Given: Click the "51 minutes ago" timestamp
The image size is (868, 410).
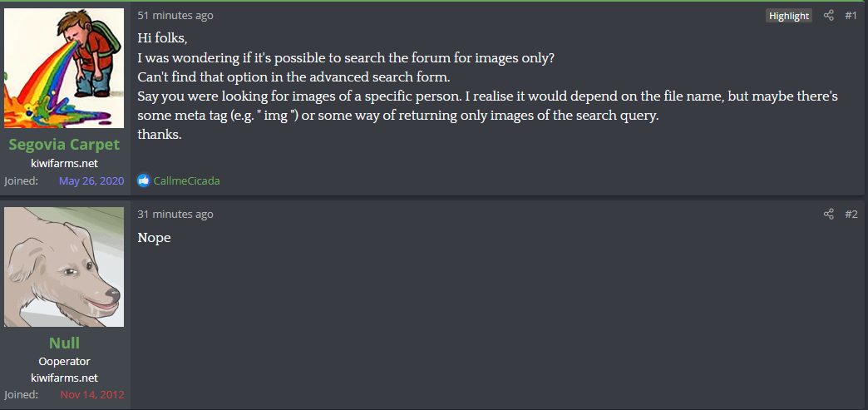Looking at the screenshot, I should coord(175,16).
